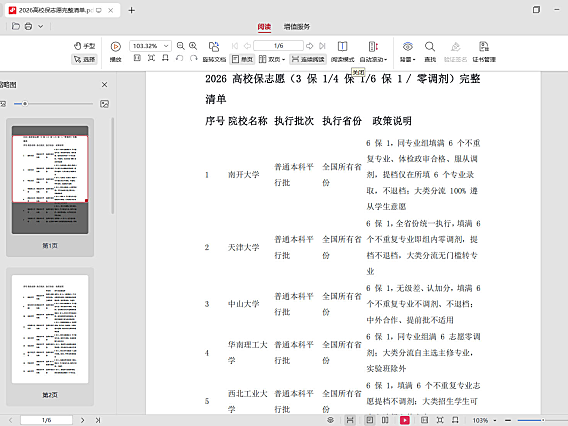Screen dimensions: 568x426
Task: Select the page 1 thumbnail
Action: click(x=50, y=180)
